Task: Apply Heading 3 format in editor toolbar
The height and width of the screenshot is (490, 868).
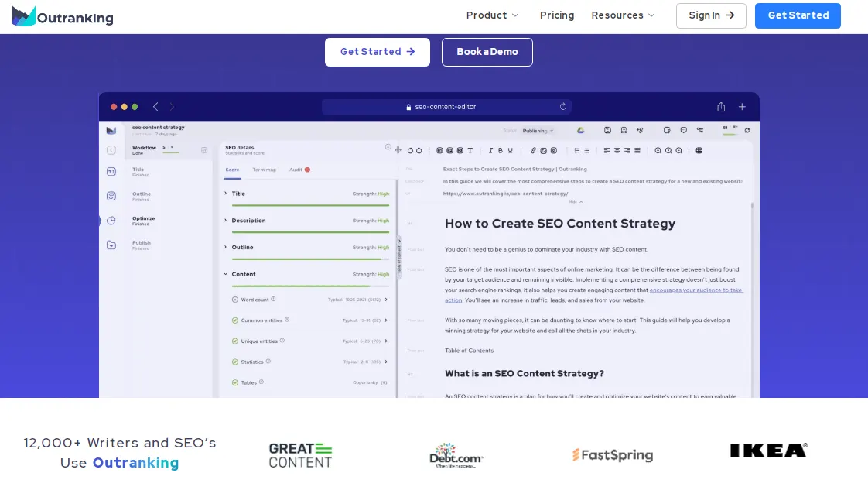Action: (460, 151)
